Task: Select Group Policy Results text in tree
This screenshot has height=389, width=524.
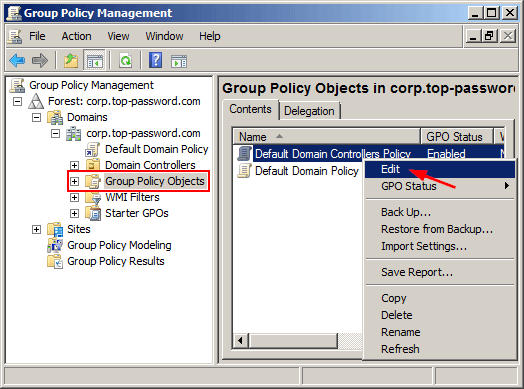Action: [x=116, y=261]
